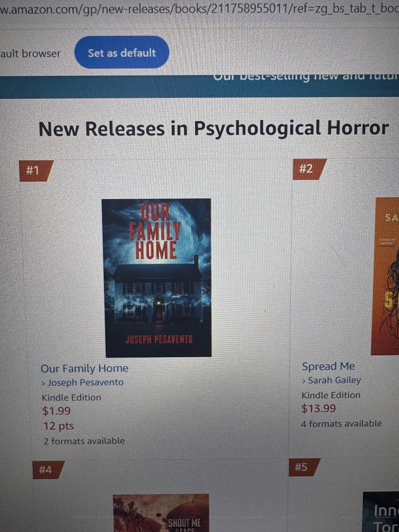The width and height of the screenshot is (399, 532).
Task: View the 4 formats available link
Action: click(341, 424)
